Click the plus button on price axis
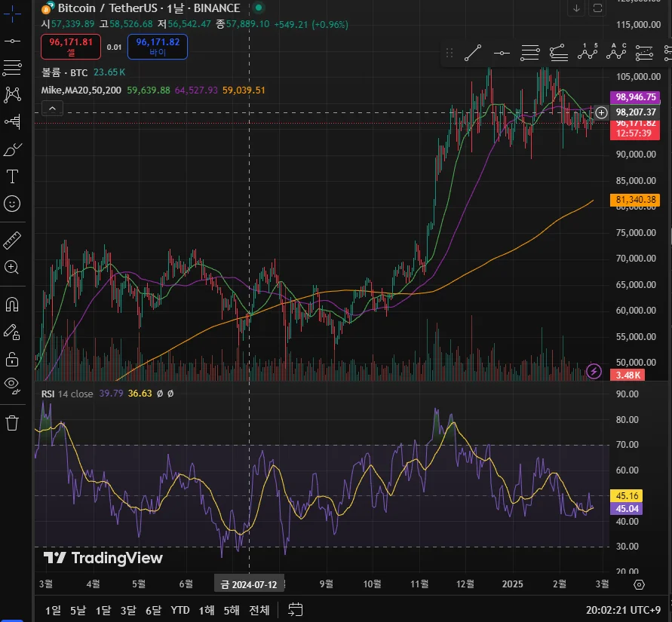 pyautogui.click(x=601, y=112)
